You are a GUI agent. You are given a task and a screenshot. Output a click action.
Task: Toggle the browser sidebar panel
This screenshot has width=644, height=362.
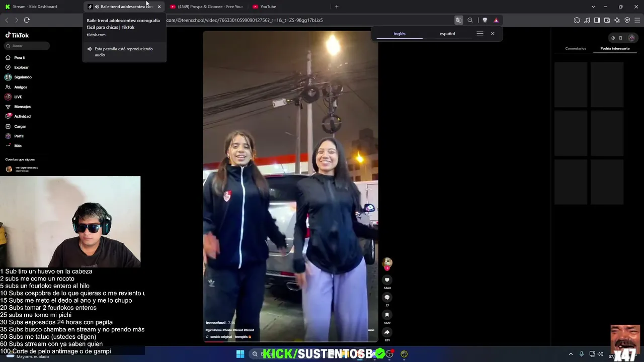pos(597,20)
